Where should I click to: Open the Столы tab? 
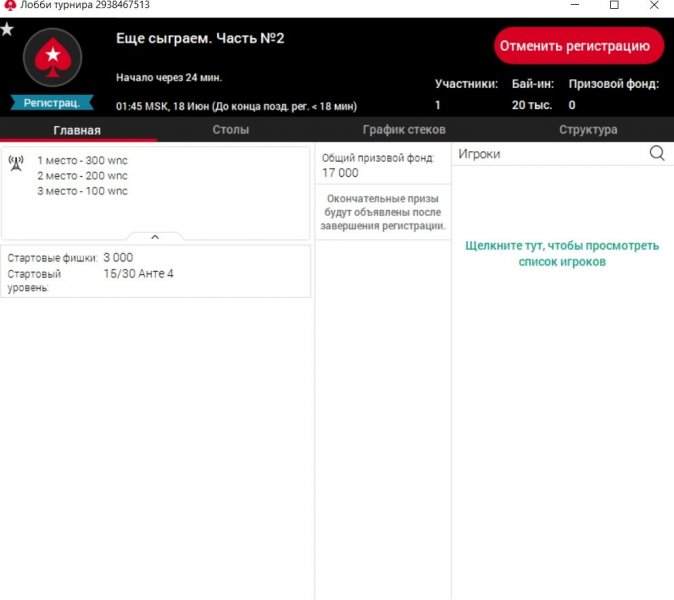(x=230, y=130)
